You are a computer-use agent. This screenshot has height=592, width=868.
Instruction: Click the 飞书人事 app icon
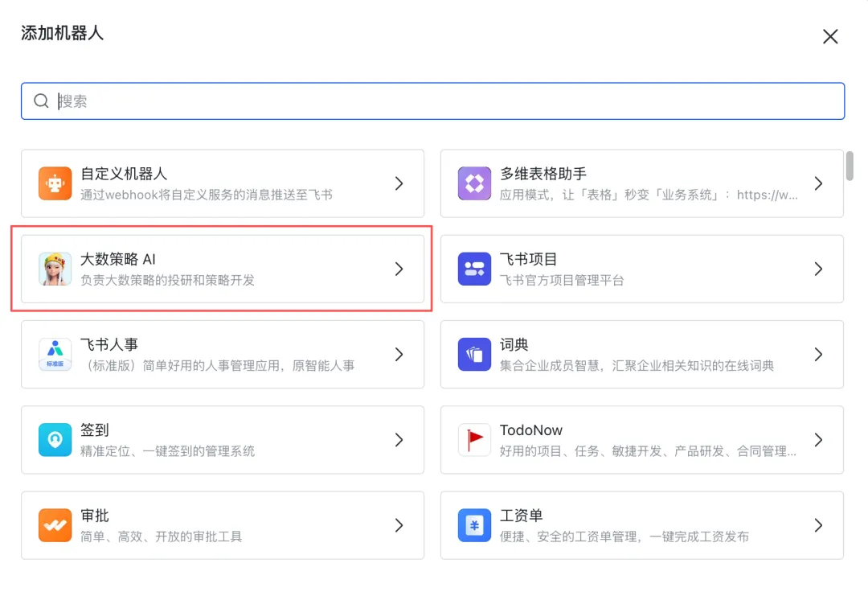point(55,355)
